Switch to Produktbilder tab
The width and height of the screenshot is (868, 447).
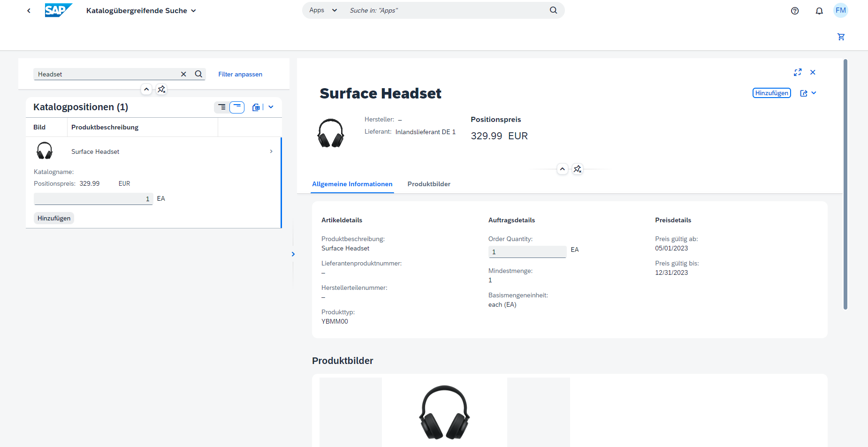429,184
